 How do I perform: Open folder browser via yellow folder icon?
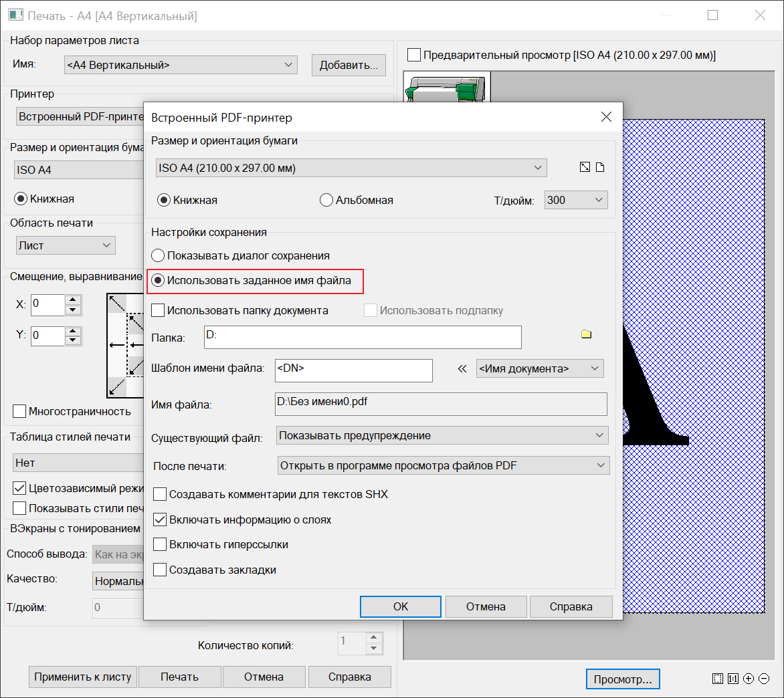(x=587, y=334)
